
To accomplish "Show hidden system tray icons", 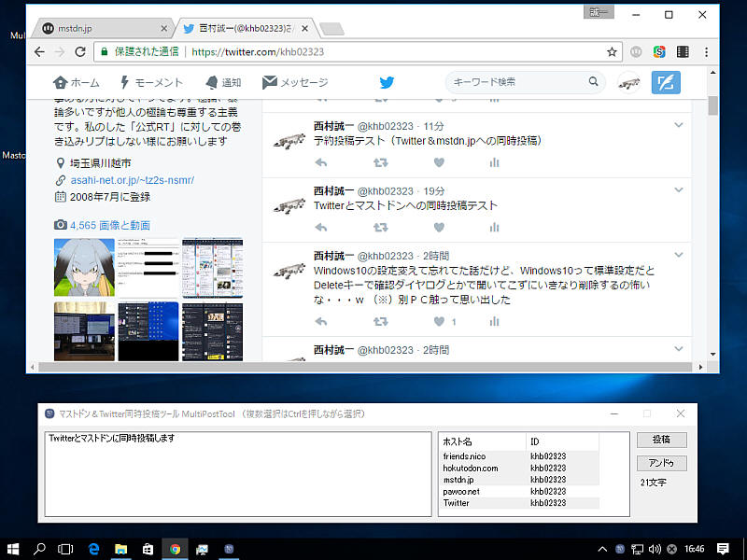I will [x=602, y=549].
